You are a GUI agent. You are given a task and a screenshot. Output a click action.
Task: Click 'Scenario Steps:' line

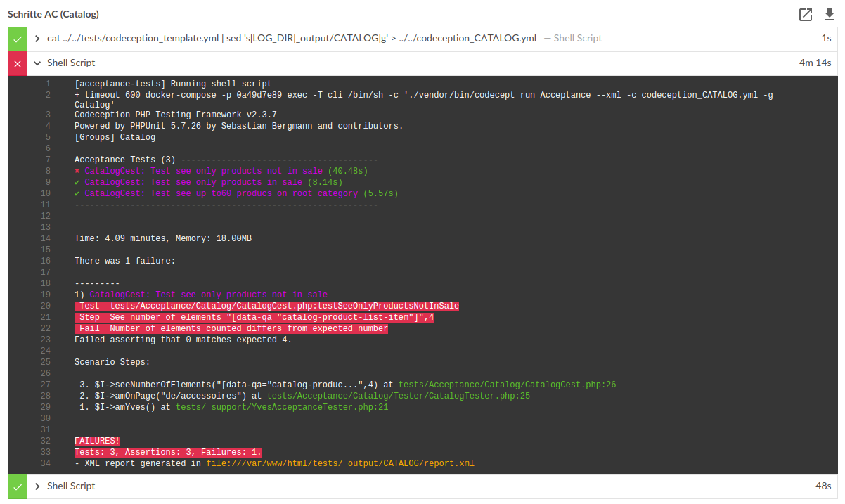(112, 362)
